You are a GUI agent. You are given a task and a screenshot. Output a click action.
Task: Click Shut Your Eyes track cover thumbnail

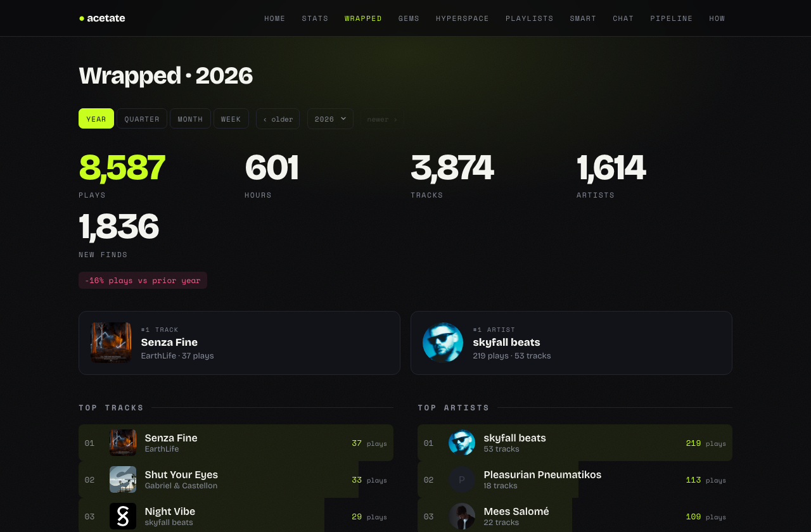pyautogui.click(x=123, y=479)
